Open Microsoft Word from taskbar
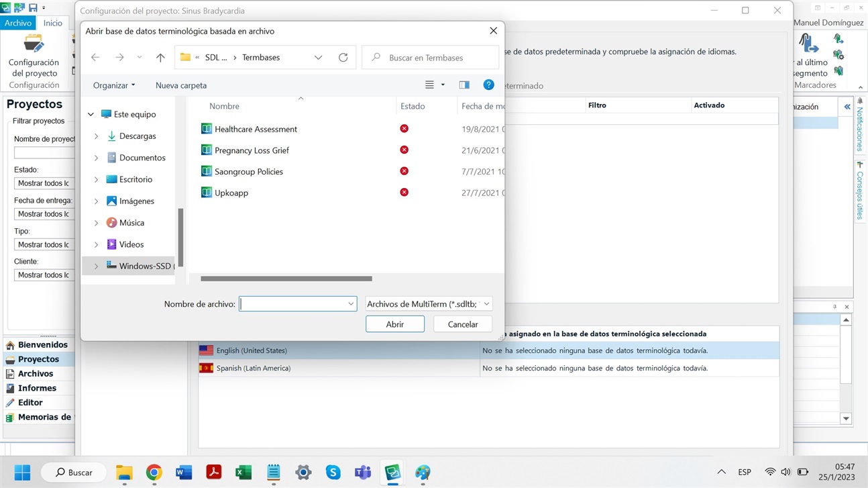 point(184,473)
